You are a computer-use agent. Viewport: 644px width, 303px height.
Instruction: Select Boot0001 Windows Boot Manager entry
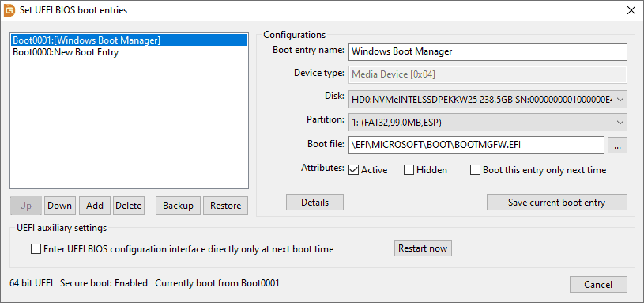pos(130,40)
